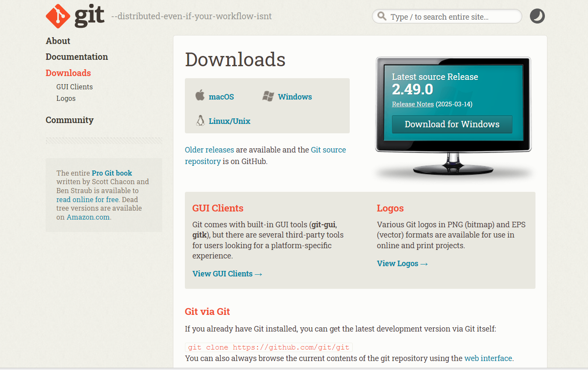Image resolution: width=588 pixels, height=370 pixels.
Task: Click the git clone command text
Action: coord(269,347)
